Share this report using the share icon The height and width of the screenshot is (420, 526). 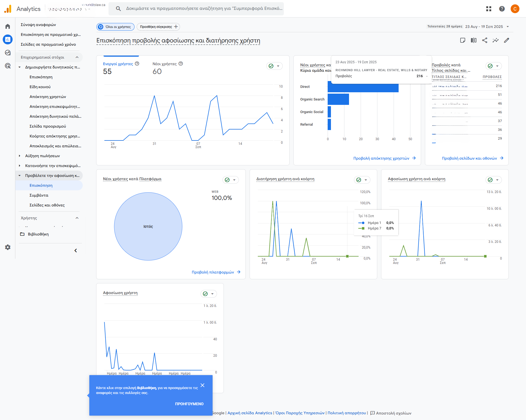(485, 40)
